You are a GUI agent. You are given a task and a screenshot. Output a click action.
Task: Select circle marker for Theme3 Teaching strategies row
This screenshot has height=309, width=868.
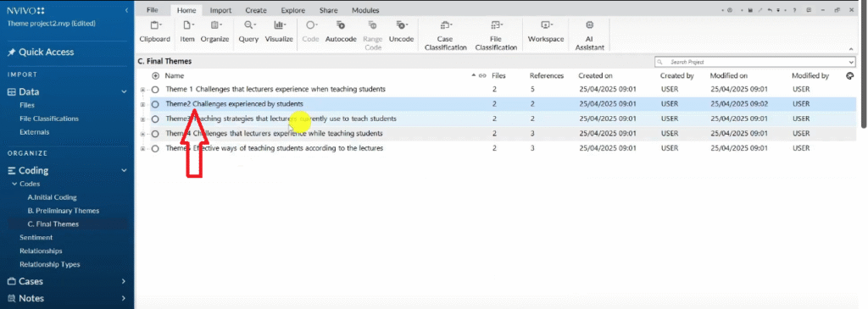[156, 119]
